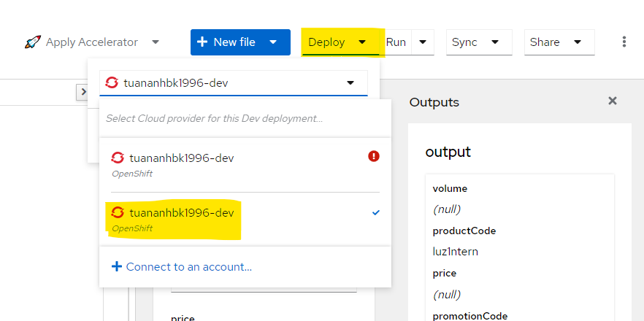Click the productCode value luz1ntern
This screenshot has height=321, width=644.
tap(455, 252)
